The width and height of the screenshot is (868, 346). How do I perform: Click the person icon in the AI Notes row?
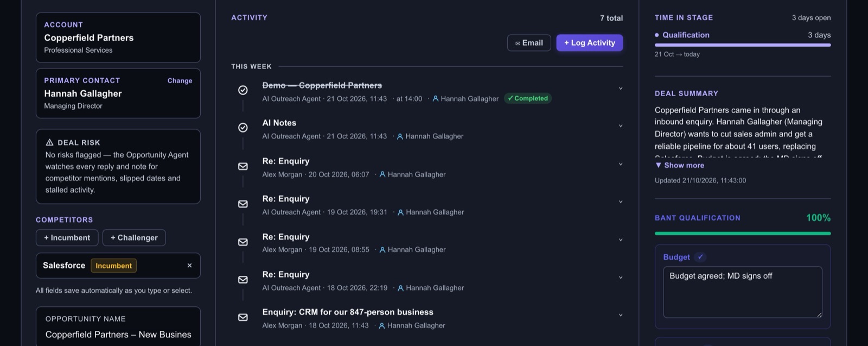tap(400, 136)
